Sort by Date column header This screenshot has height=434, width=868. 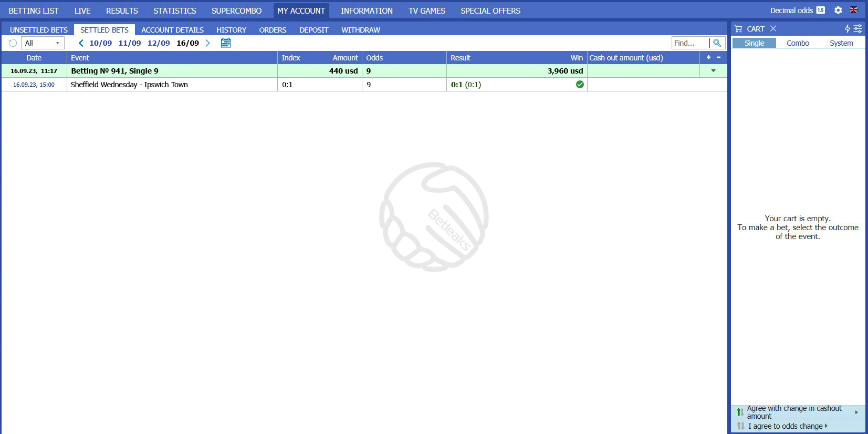pos(34,58)
